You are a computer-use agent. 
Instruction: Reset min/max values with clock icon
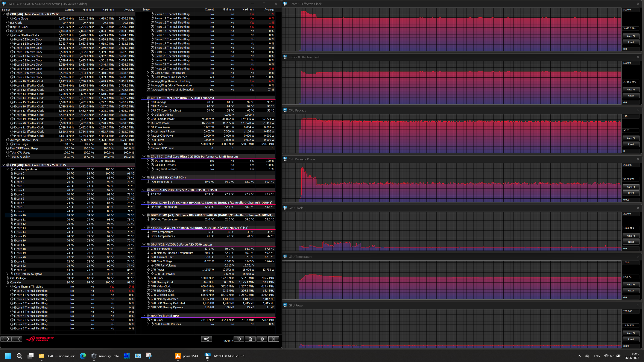tap(239, 339)
